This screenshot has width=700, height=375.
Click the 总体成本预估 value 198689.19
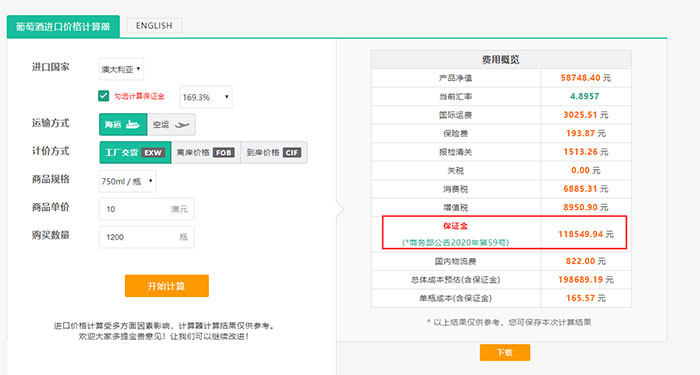tap(580, 279)
